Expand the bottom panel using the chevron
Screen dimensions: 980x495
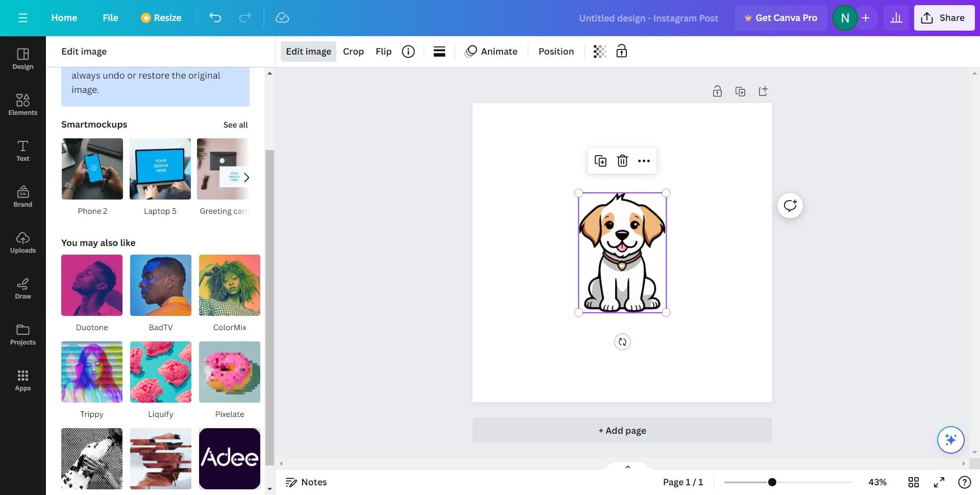(627, 466)
